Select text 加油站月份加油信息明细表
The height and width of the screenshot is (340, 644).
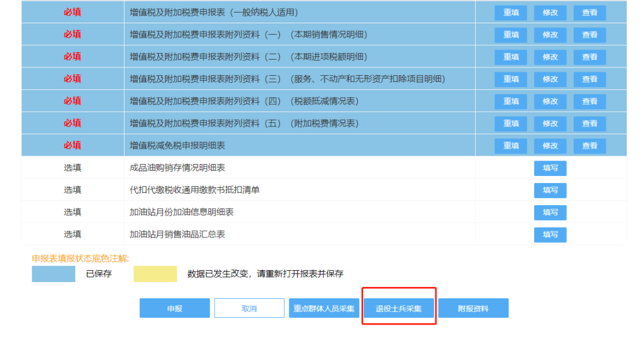(181, 212)
